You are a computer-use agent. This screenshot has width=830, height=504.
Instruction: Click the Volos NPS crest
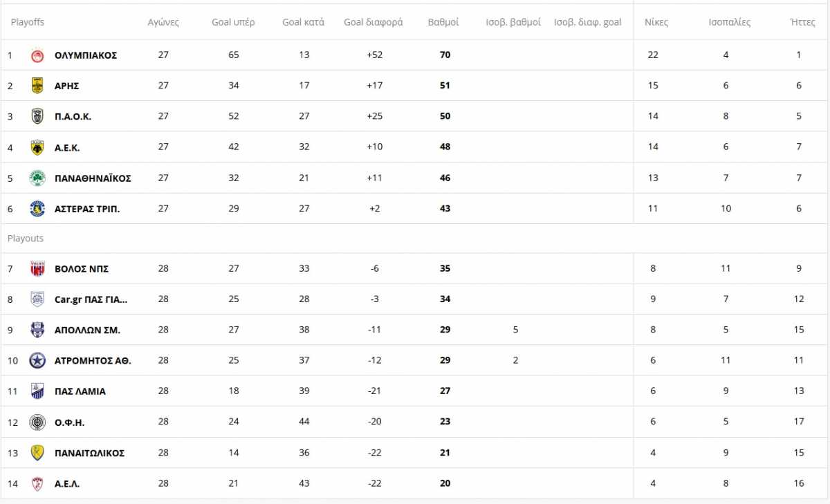[37, 268]
